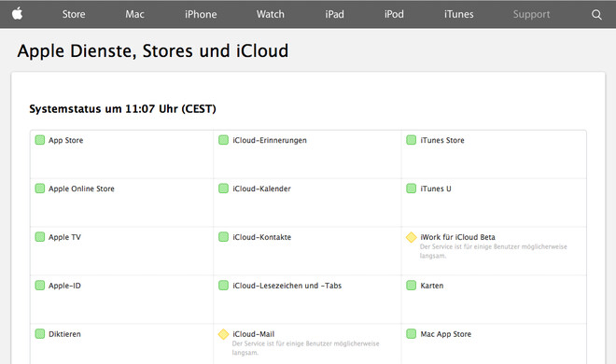This screenshot has height=364, width=616.
Task: Click green status icon beside iCloud-Kontakte
Action: (224, 237)
